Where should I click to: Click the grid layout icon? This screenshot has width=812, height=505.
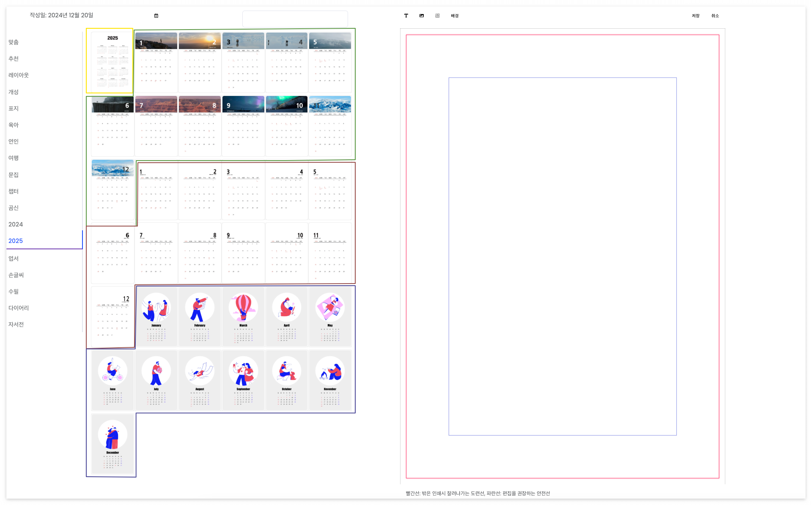(437, 16)
